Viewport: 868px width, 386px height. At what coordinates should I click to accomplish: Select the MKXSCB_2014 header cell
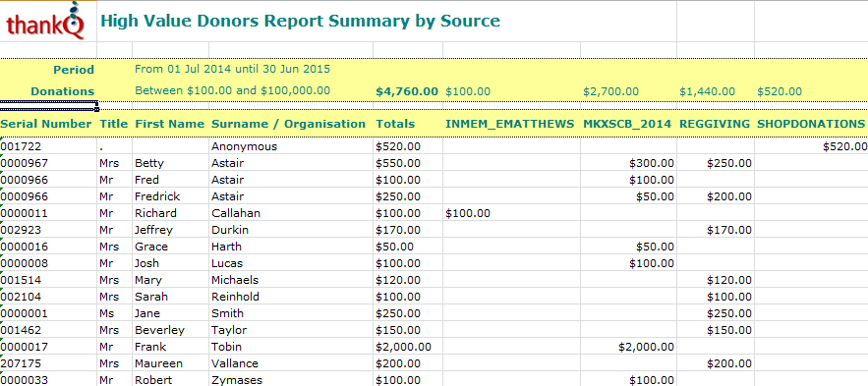[627, 124]
